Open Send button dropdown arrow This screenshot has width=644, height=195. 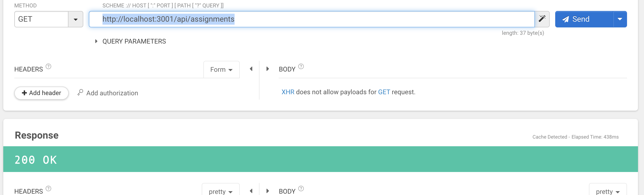point(620,19)
